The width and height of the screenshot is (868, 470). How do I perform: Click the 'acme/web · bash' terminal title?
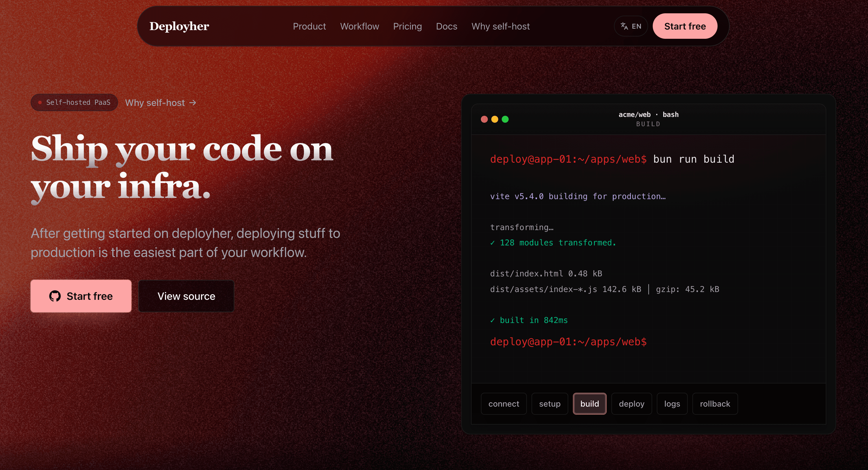click(x=648, y=115)
